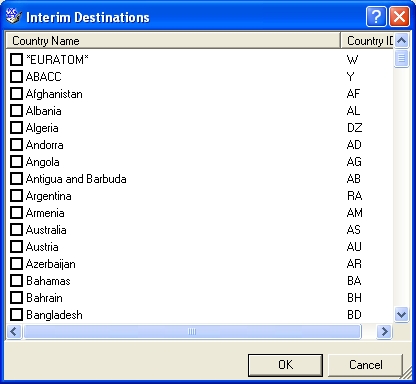Click the Bangladesh row label

point(54,315)
